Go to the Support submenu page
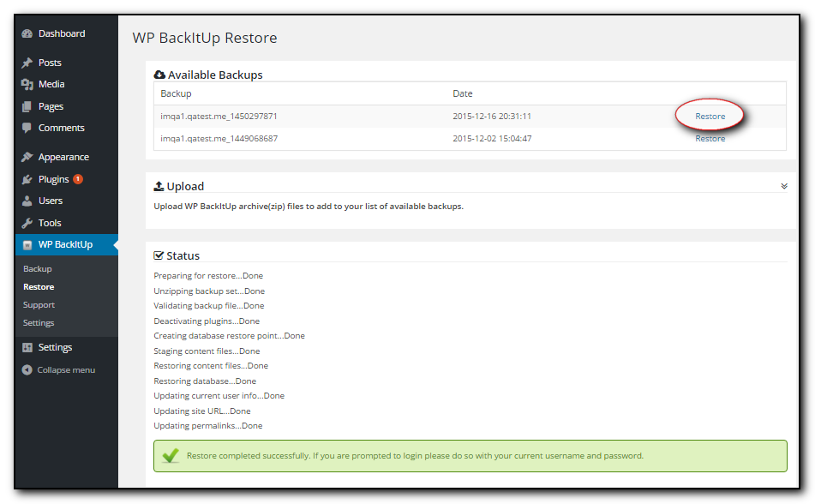Screen dimensions: 815x504 tap(39, 305)
